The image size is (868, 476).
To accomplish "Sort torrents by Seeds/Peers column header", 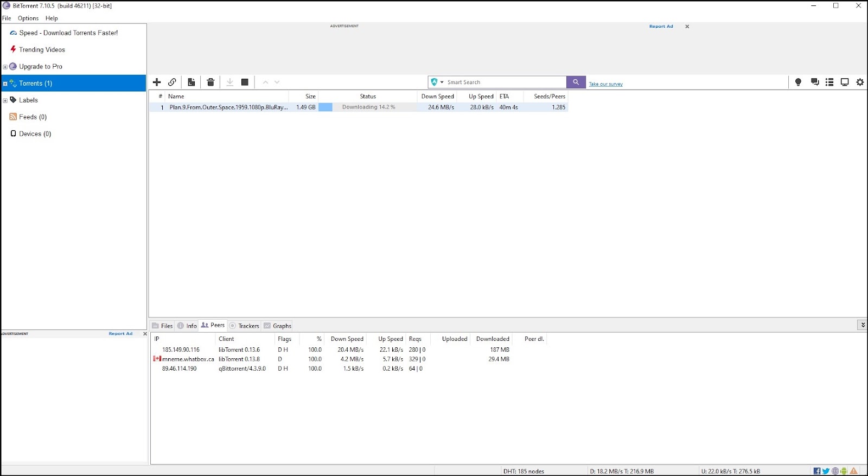I will click(x=546, y=96).
